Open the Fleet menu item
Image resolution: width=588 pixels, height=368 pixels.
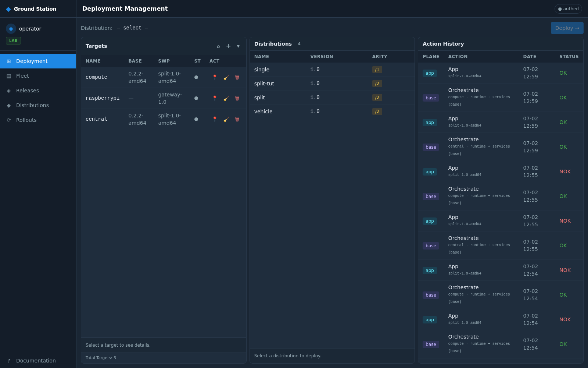[38, 76]
